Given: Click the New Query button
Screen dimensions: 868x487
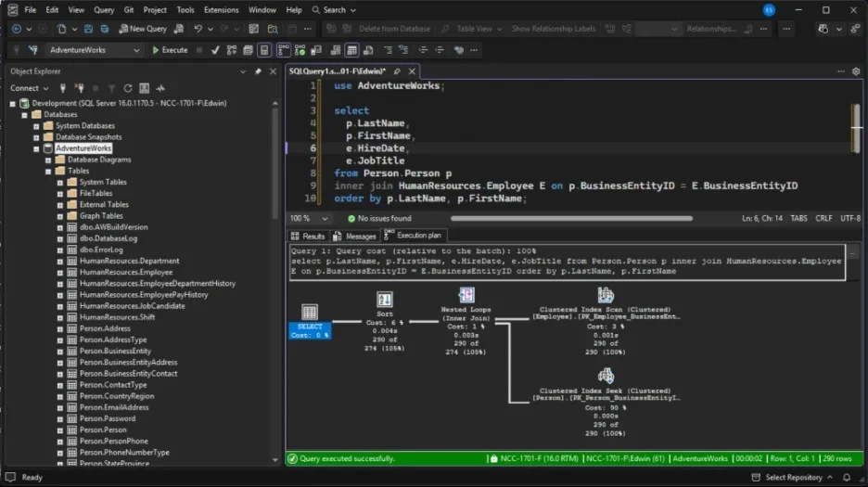Looking at the screenshot, I should coord(143,29).
